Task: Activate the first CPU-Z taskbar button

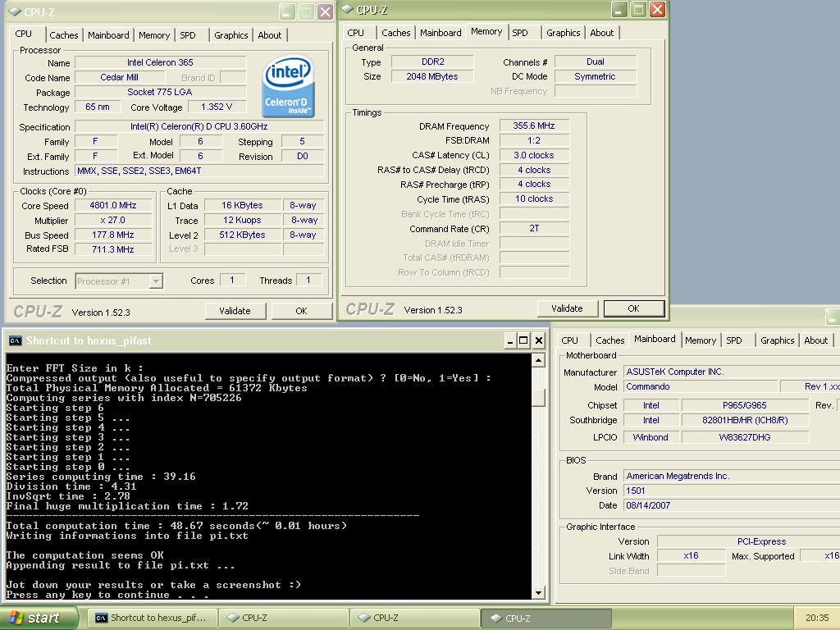Action: point(284,618)
